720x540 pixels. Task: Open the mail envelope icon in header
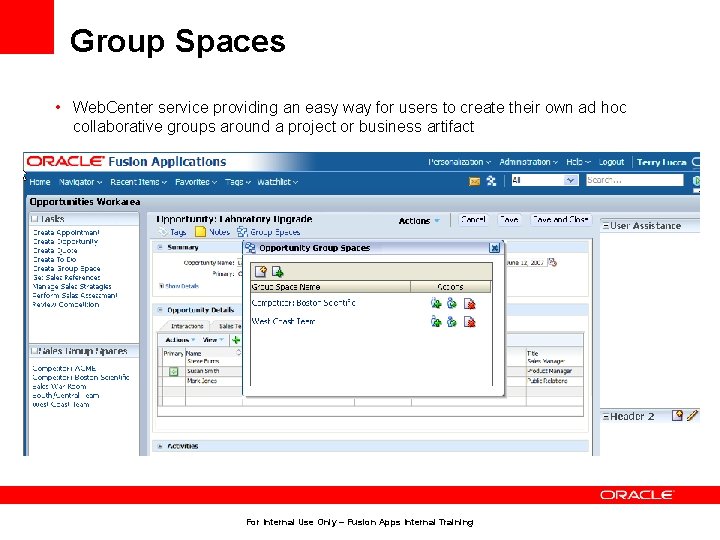tap(474, 181)
